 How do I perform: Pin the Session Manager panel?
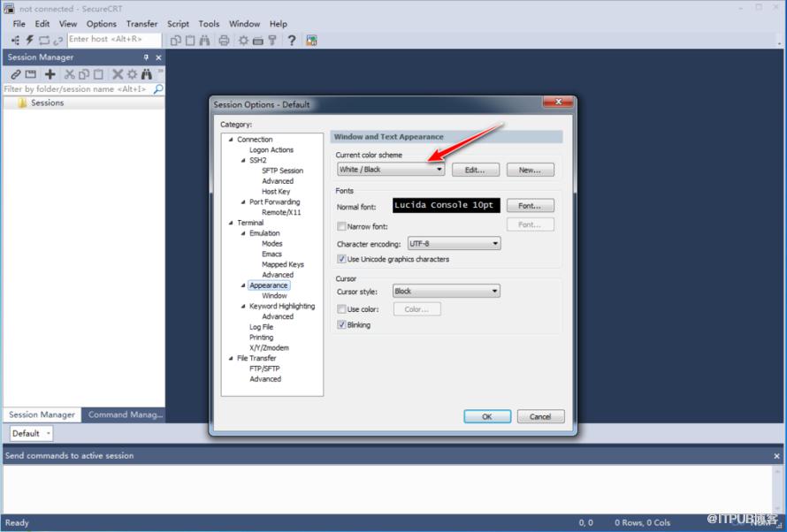tap(147, 57)
